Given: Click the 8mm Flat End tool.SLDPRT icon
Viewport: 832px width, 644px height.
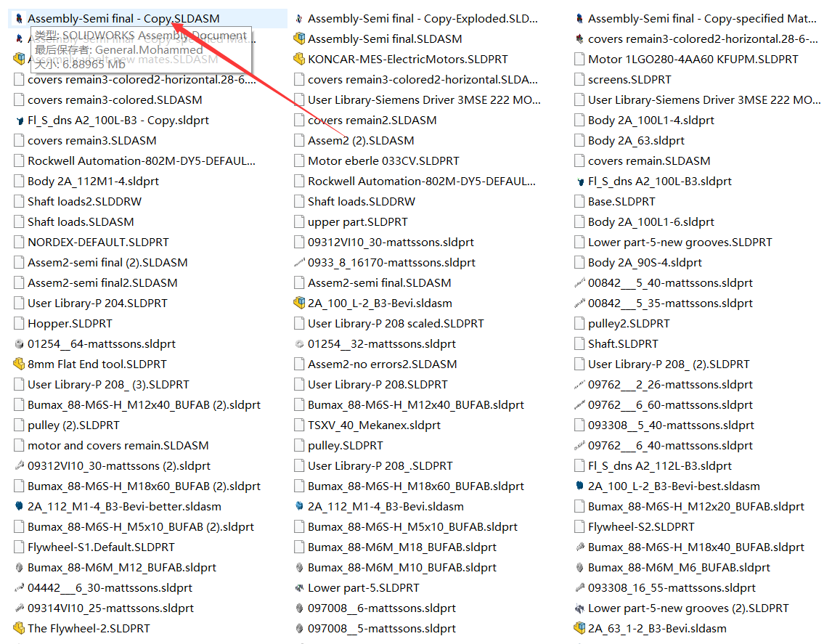Looking at the screenshot, I should (19, 364).
